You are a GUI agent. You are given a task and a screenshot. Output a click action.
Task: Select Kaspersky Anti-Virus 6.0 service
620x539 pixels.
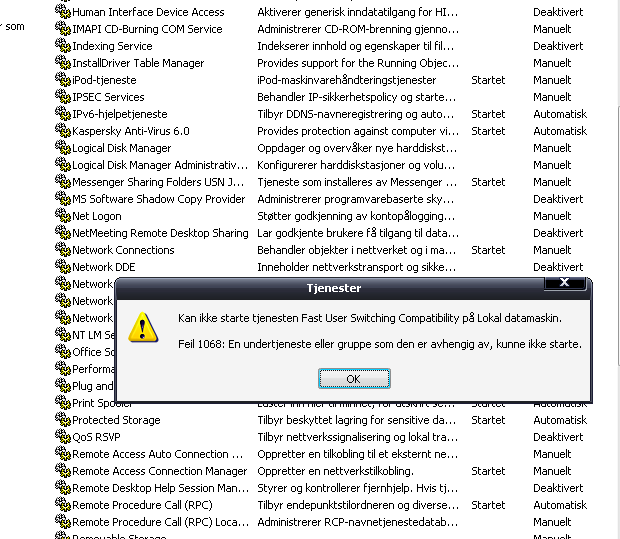click(131, 131)
